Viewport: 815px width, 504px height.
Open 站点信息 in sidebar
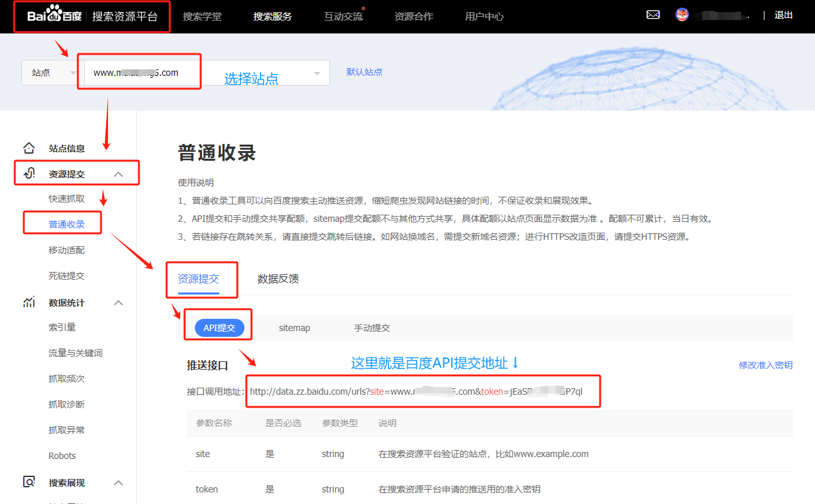[x=67, y=148]
